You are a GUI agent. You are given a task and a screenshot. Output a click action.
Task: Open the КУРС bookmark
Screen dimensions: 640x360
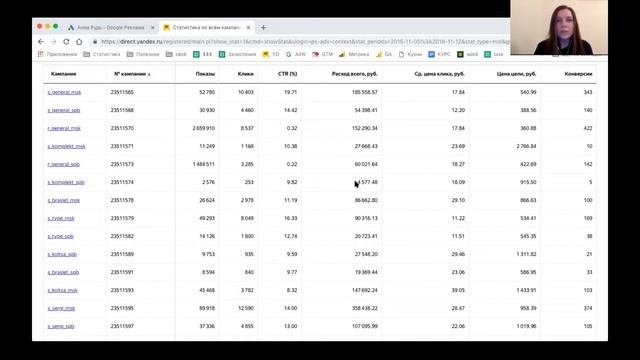point(439,54)
